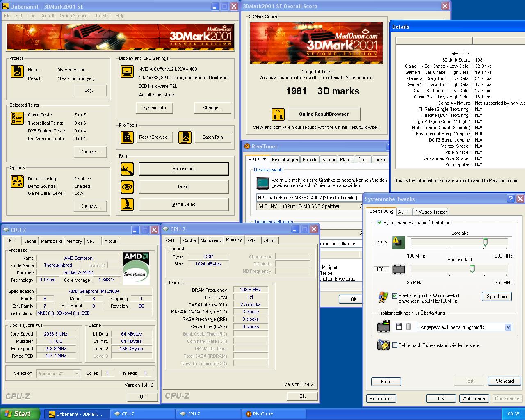Click the ResultBrowser magnifier icon
The width and height of the screenshot is (525, 420).
[x=127, y=137]
